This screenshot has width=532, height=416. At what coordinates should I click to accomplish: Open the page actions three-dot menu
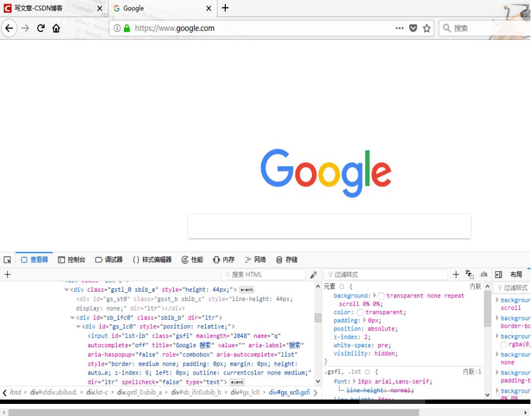[x=399, y=28]
